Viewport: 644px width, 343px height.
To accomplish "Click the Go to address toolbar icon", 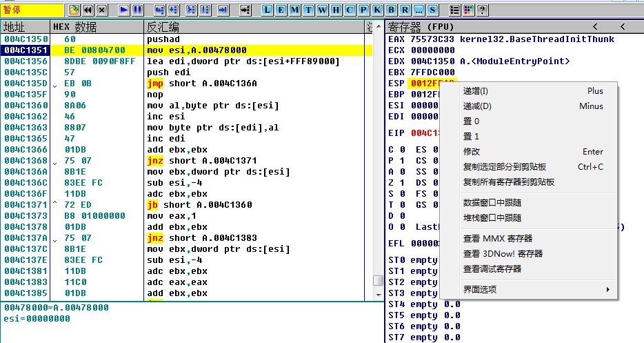I will (245, 10).
